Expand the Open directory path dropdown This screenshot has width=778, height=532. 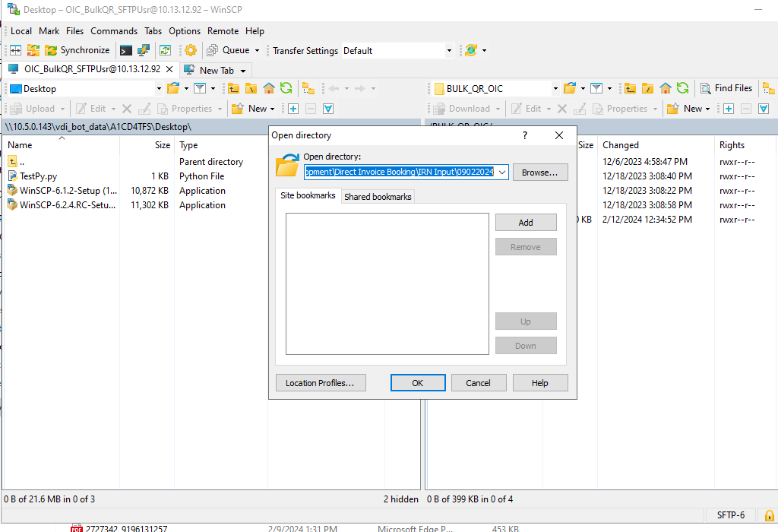(x=501, y=173)
